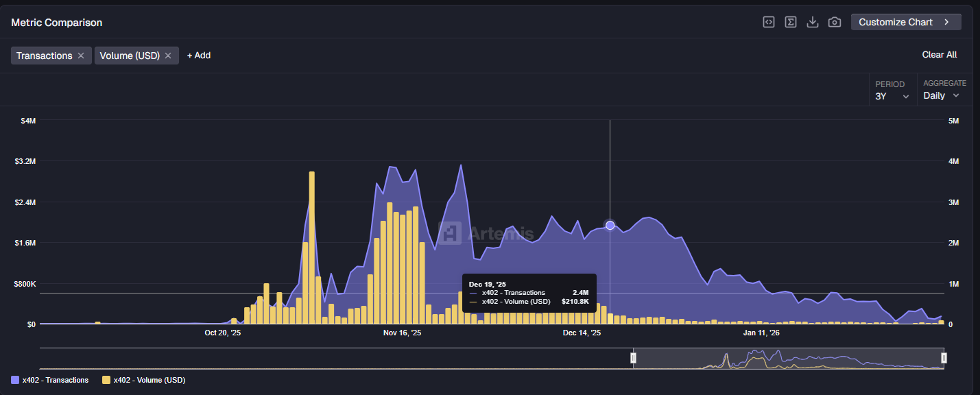This screenshot has height=395, width=980.
Task: Click + Add to add a metric
Action: pos(198,56)
